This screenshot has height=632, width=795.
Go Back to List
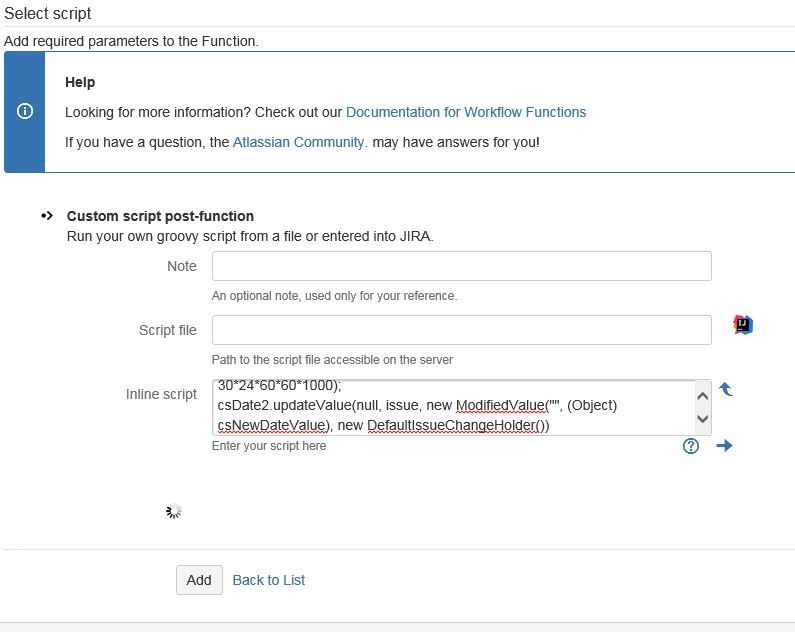268,580
